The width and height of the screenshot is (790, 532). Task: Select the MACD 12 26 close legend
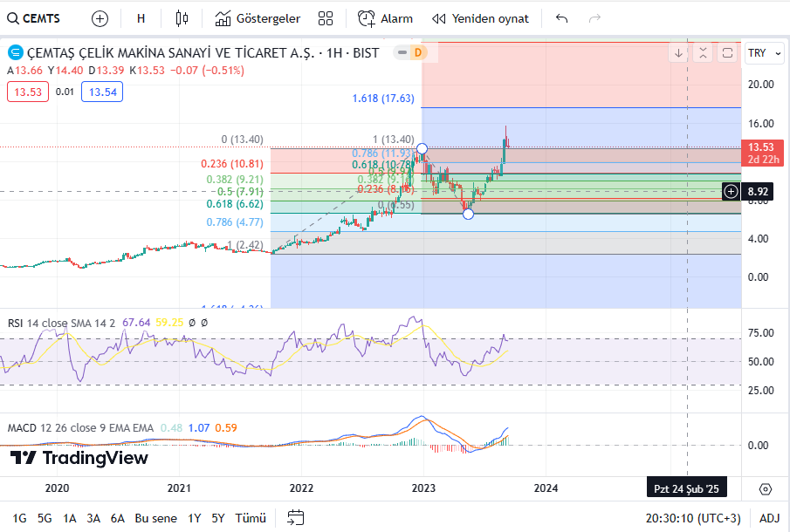pyautogui.click(x=80, y=428)
